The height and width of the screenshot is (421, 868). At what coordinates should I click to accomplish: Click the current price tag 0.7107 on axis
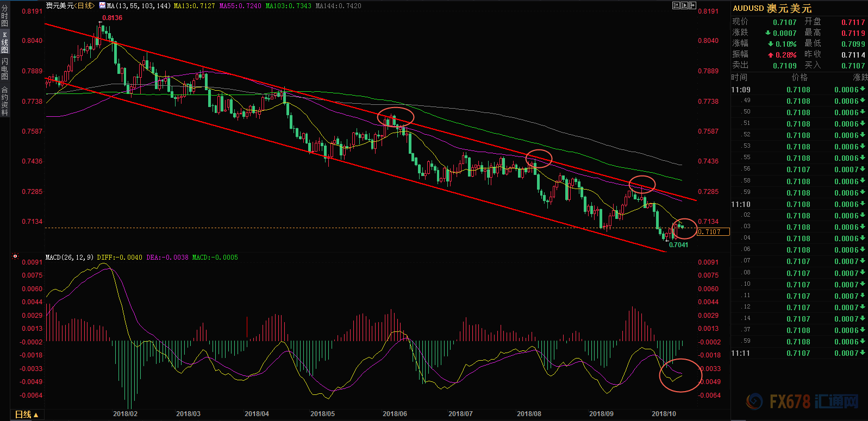(x=713, y=232)
